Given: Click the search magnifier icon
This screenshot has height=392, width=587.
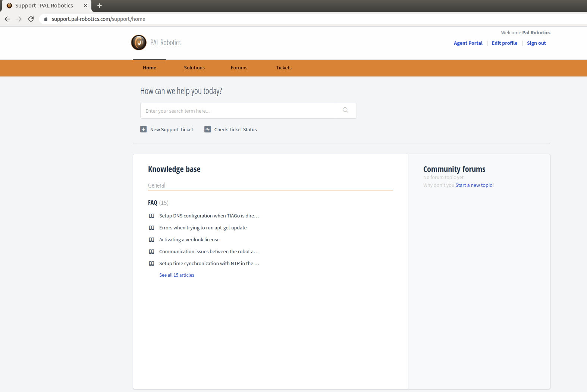Looking at the screenshot, I should coord(345,110).
